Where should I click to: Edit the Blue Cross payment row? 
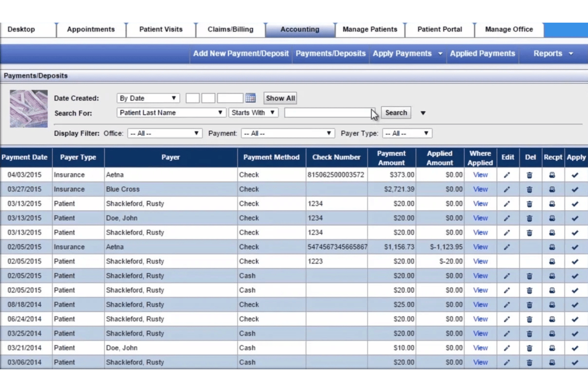[507, 189]
